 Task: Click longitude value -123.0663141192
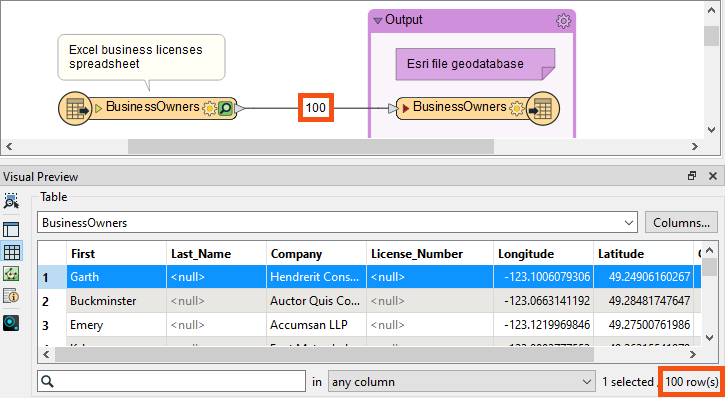[x=543, y=301]
